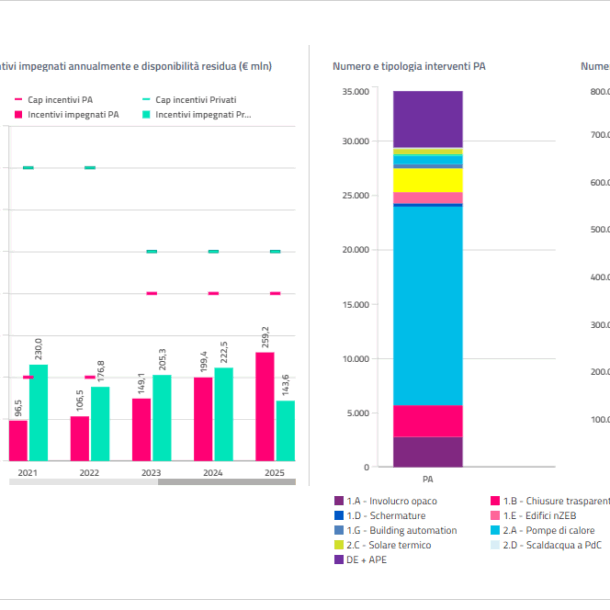This screenshot has width=610, height=610.
Task: Toggle 1.A - Involucro opaco legend item
Action: pos(386,501)
